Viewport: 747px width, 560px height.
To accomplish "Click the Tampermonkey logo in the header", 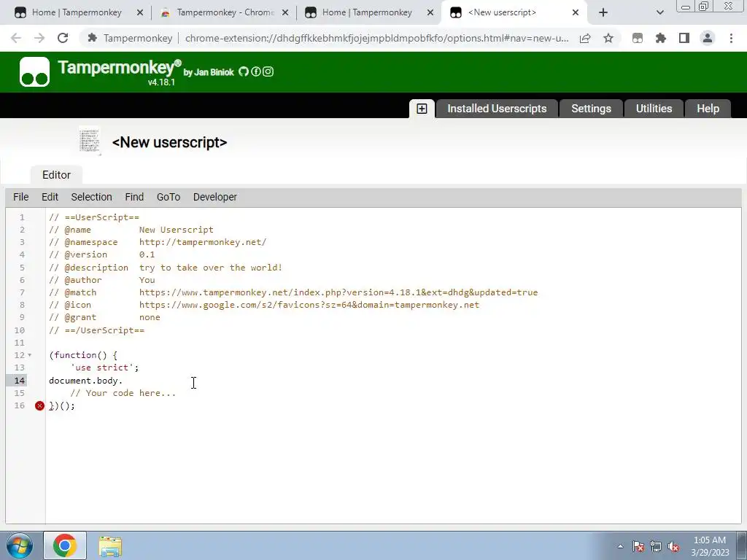I will coord(34,72).
